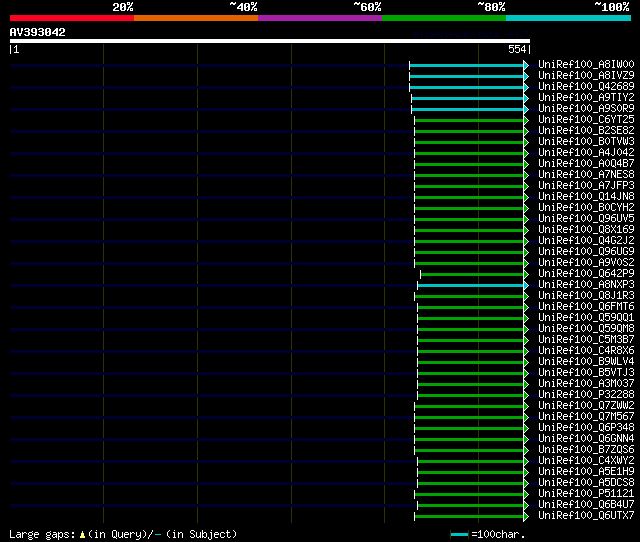The image size is (640, 542).
Task: Select the UniRef100_A0Q4B7 label
Action: (586, 164)
